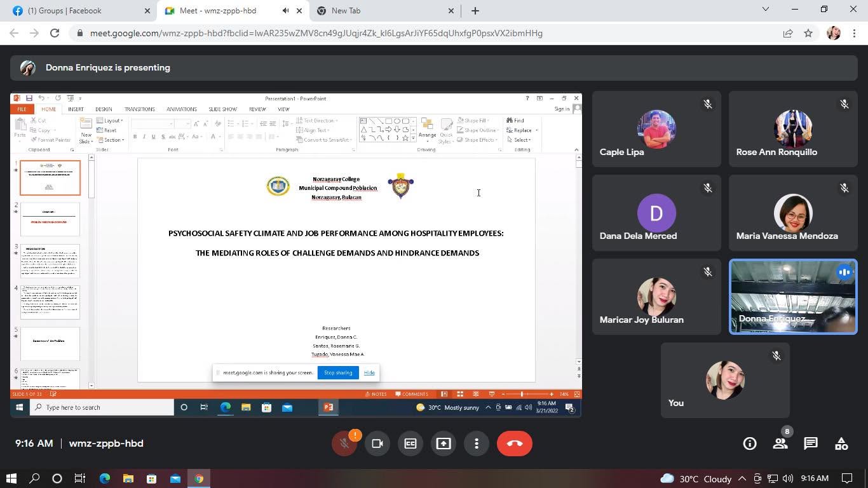This screenshot has height=488, width=868.
Task: Click Hide link in sharing banner
Action: click(x=369, y=372)
